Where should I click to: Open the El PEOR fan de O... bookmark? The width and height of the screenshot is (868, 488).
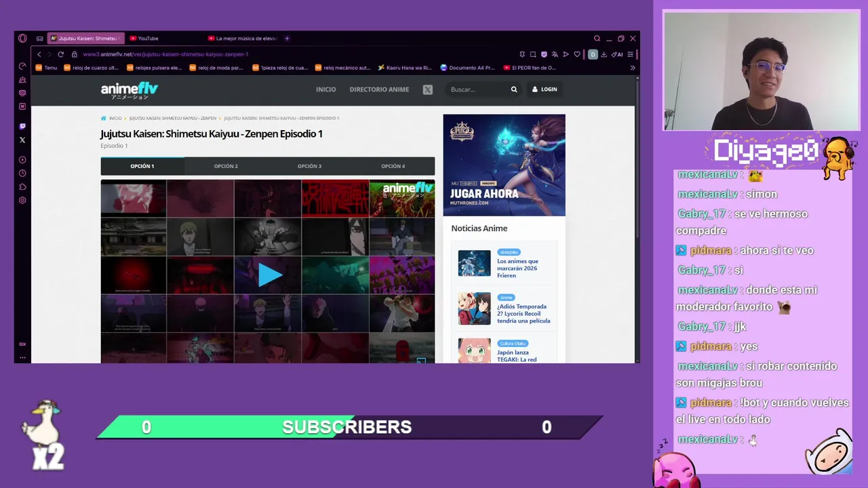pyautogui.click(x=530, y=68)
